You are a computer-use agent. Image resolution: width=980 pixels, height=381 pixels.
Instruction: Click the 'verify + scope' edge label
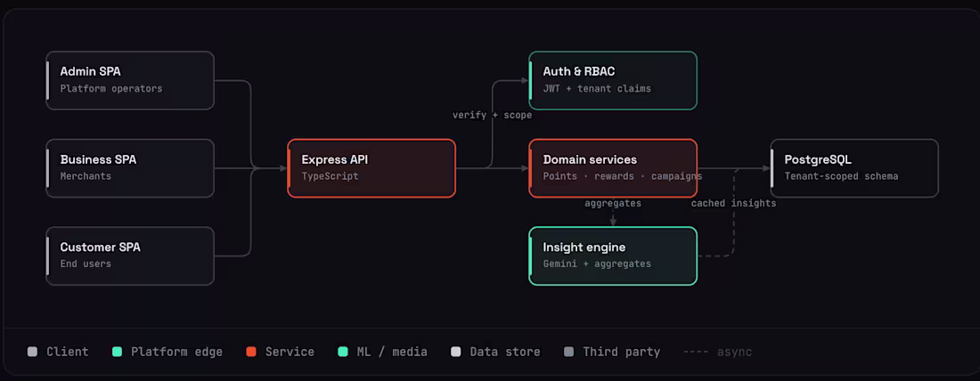click(x=493, y=116)
